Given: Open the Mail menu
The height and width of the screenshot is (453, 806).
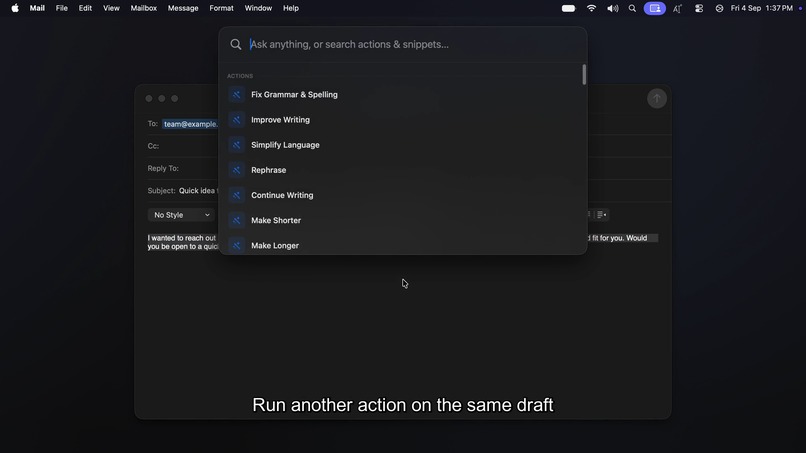Looking at the screenshot, I should point(37,8).
